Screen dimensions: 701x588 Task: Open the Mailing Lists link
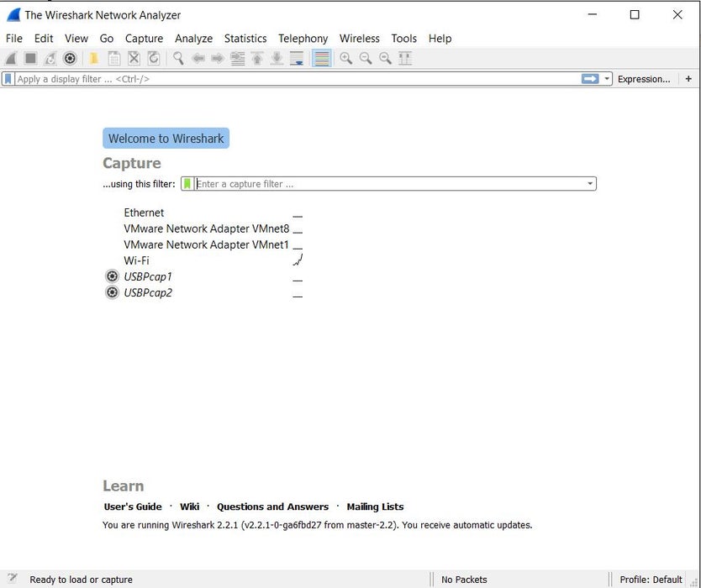click(x=375, y=507)
